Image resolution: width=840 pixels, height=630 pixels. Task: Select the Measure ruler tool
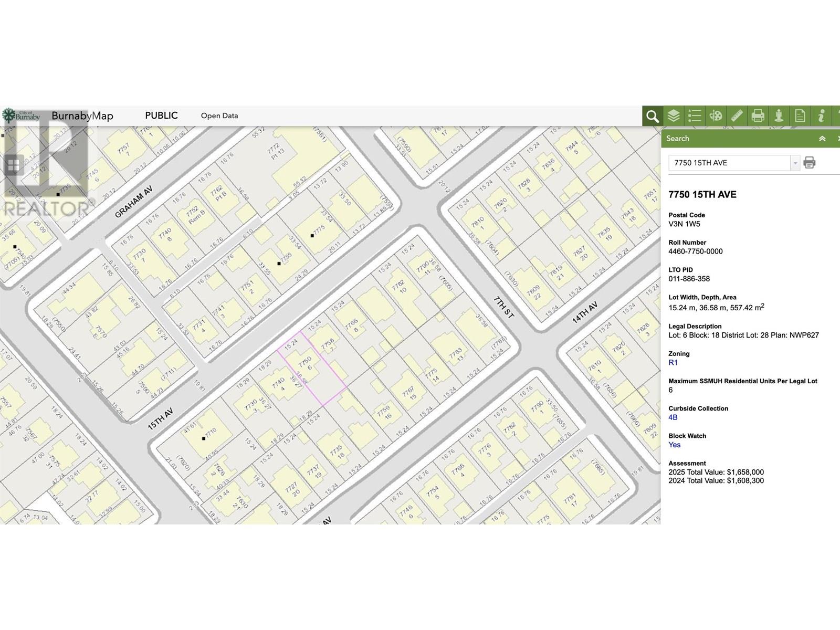tap(737, 116)
